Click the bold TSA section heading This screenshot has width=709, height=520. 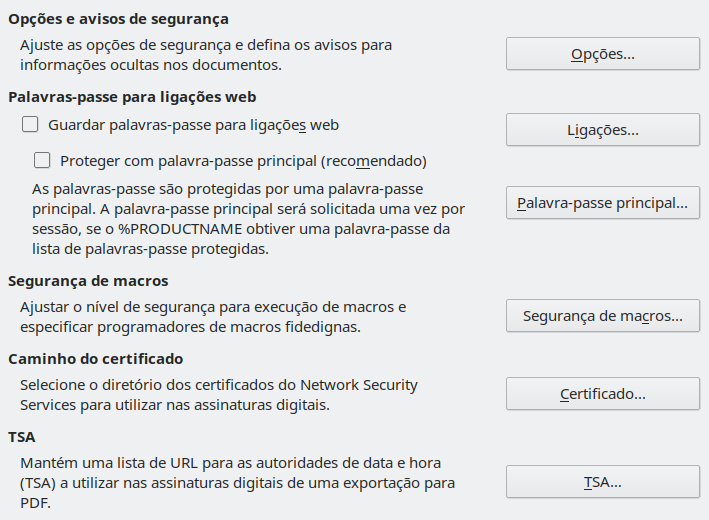point(20,437)
